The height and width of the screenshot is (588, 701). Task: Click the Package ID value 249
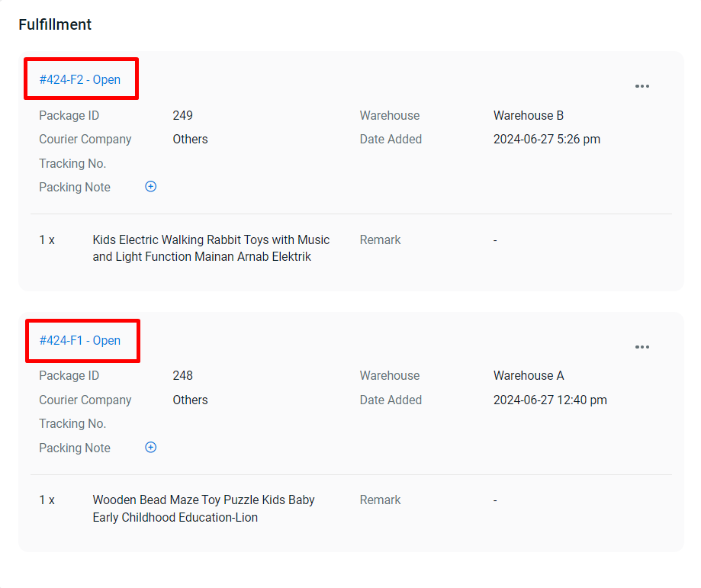(183, 116)
